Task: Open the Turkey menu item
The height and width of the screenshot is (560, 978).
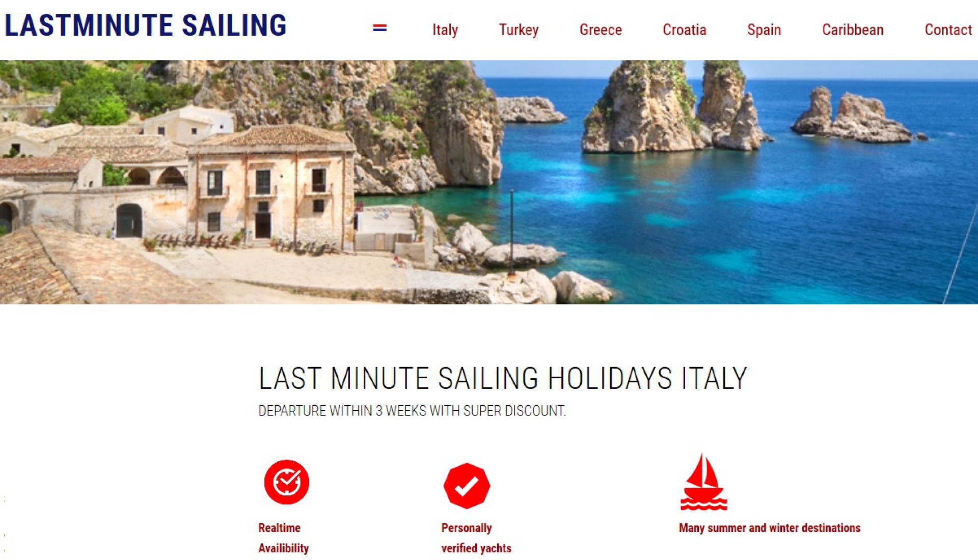Action: point(519,30)
